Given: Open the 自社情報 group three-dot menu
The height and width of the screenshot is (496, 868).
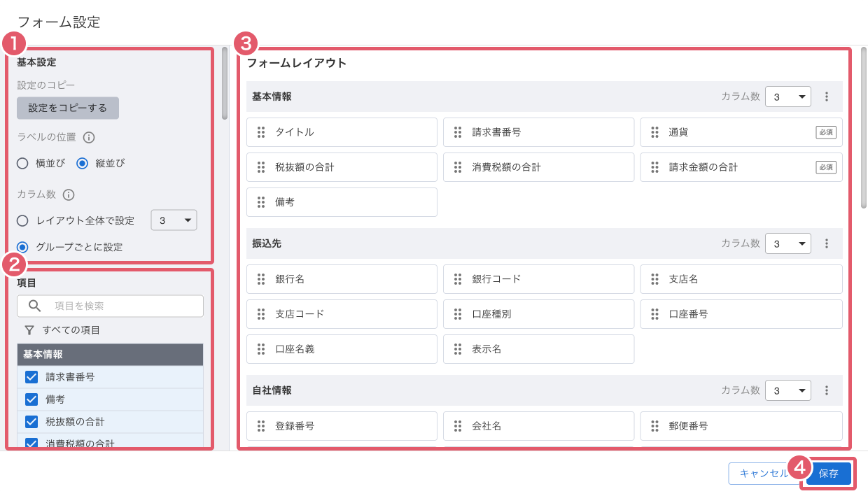Looking at the screenshot, I should tap(827, 390).
